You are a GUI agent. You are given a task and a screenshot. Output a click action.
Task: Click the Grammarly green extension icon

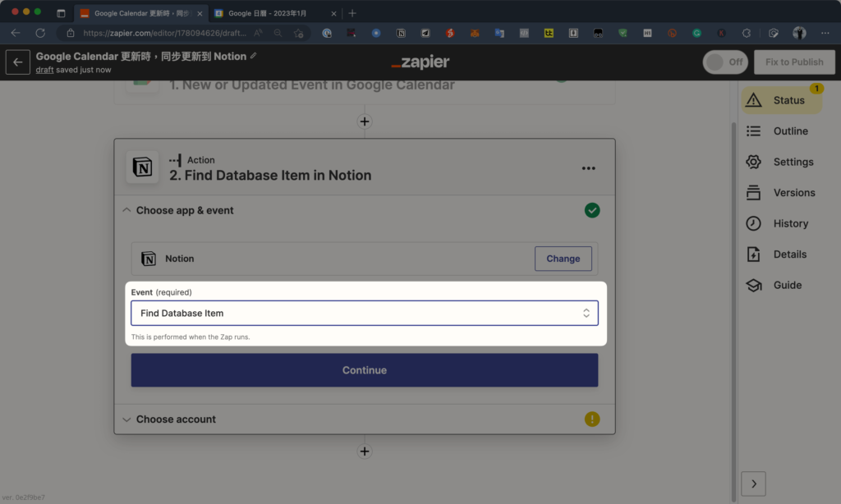(x=696, y=33)
